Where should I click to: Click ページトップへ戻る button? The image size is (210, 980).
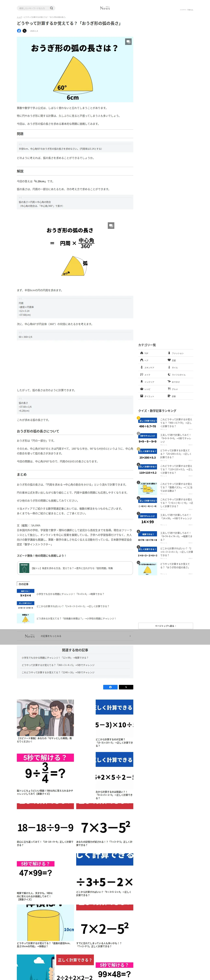pos(165,626)
